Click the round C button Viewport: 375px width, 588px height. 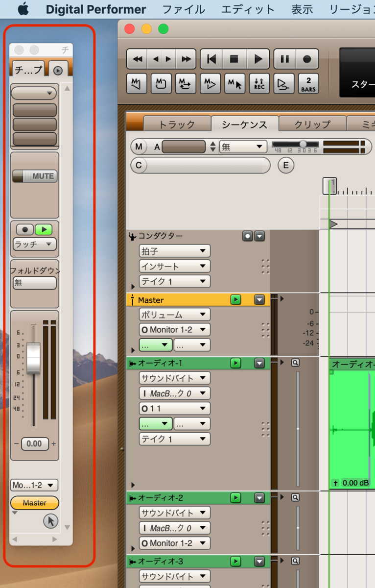coord(139,165)
